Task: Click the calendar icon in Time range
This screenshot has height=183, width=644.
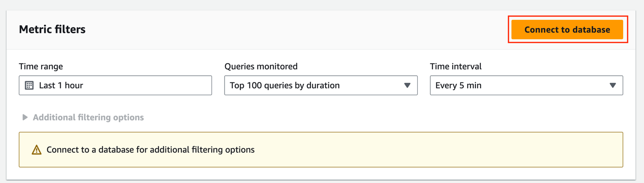Action: pyautogui.click(x=29, y=85)
